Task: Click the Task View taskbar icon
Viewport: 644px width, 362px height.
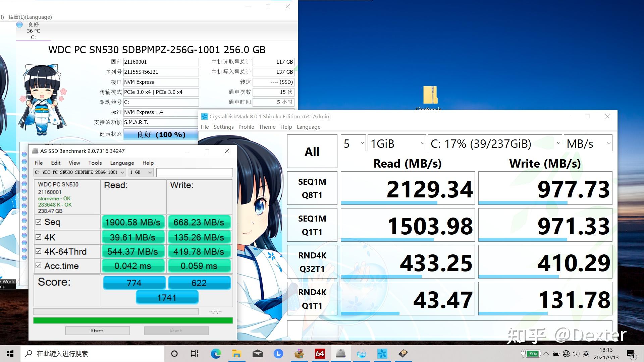Action: (x=195, y=354)
